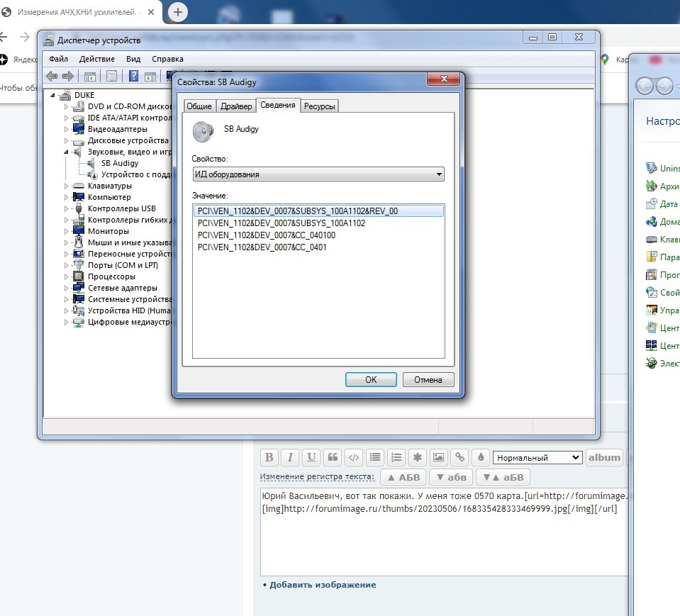Click the font color droplet icon
The image size is (680, 616).
[x=481, y=457]
